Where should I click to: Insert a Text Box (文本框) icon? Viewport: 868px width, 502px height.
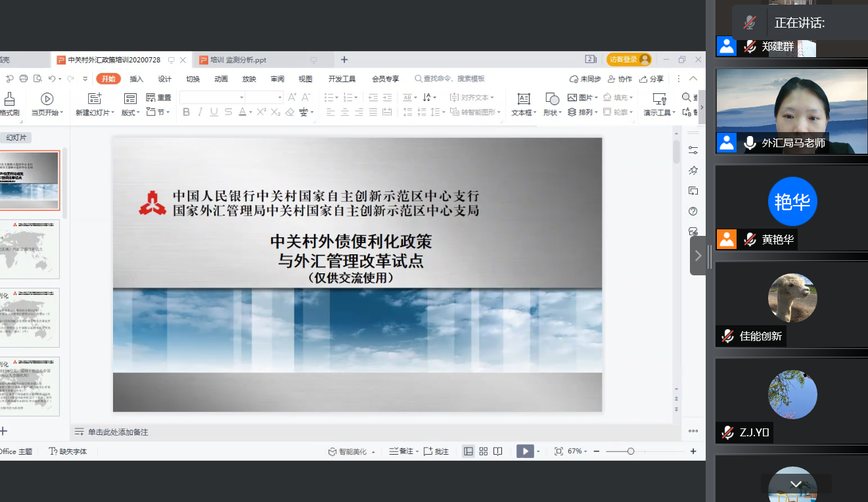click(x=524, y=99)
